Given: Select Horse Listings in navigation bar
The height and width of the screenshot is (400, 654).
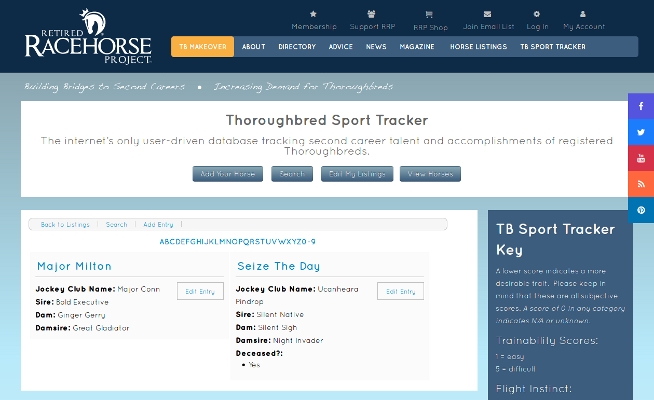Looking at the screenshot, I should pyautogui.click(x=476, y=47).
